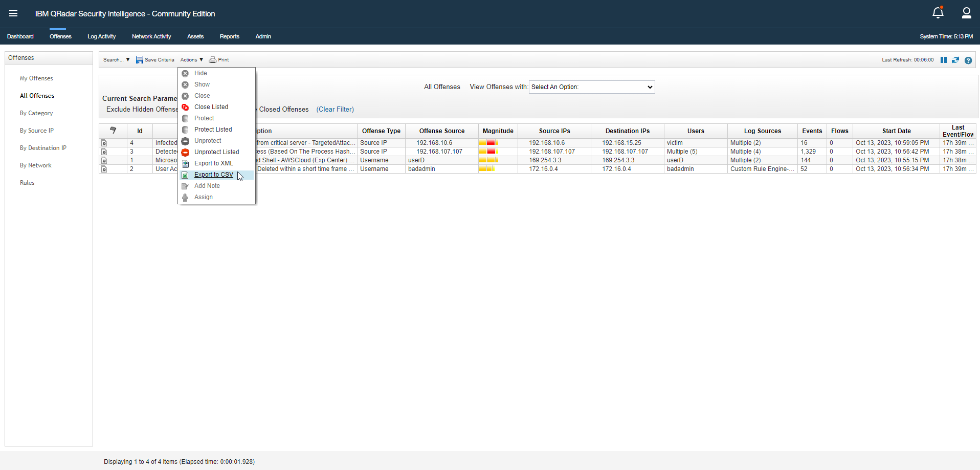Click the Close Listed red icon
This screenshot has width=980, height=470.
point(185,107)
